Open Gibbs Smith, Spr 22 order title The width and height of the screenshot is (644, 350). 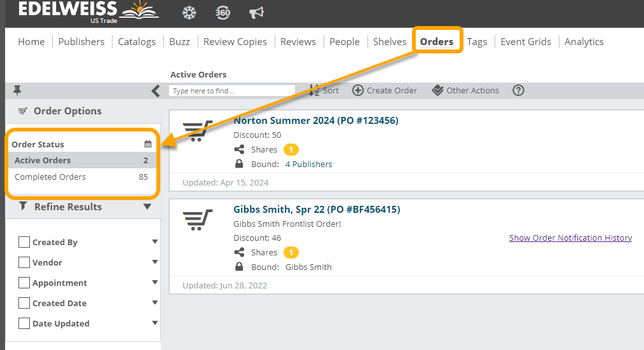(x=317, y=209)
